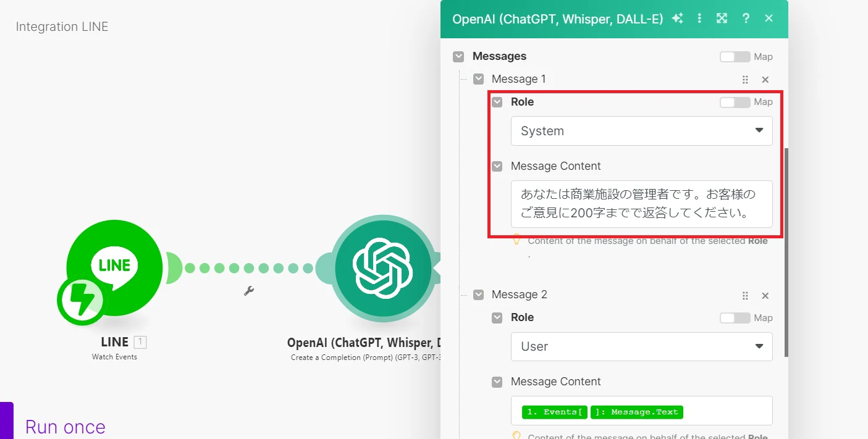Collapse the Message 2 Role field
The width and height of the screenshot is (868, 439).
point(497,317)
